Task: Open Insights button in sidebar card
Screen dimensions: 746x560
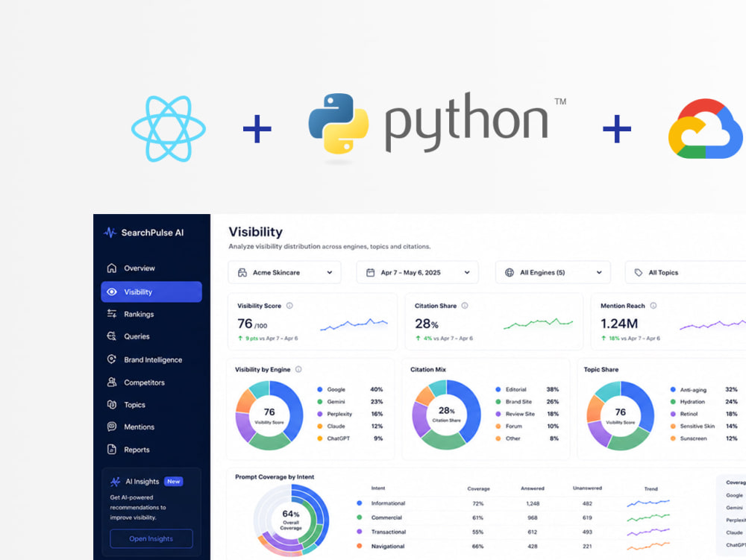Action: pos(151,538)
